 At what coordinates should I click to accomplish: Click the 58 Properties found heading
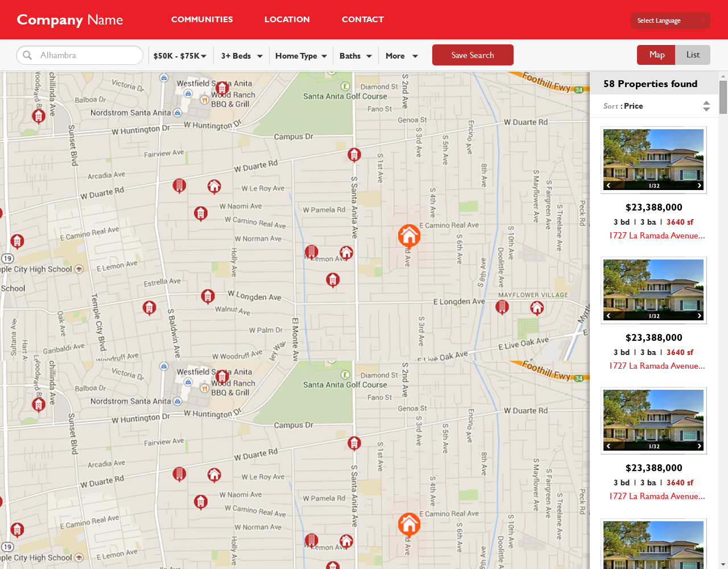pyautogui.click(x=650, y=84)
